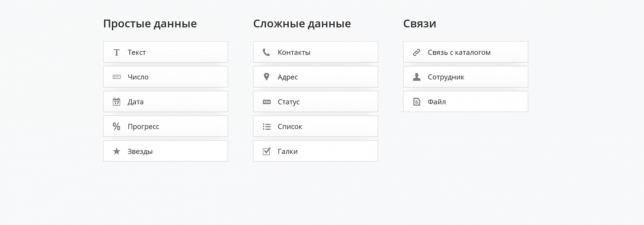Click the star icon for Звезды

[x=116, y=151]
